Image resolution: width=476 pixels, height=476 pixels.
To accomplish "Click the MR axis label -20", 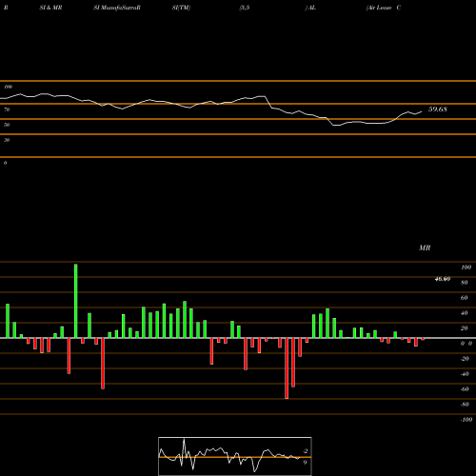I will pyautogui.click(x=465, y=359).
